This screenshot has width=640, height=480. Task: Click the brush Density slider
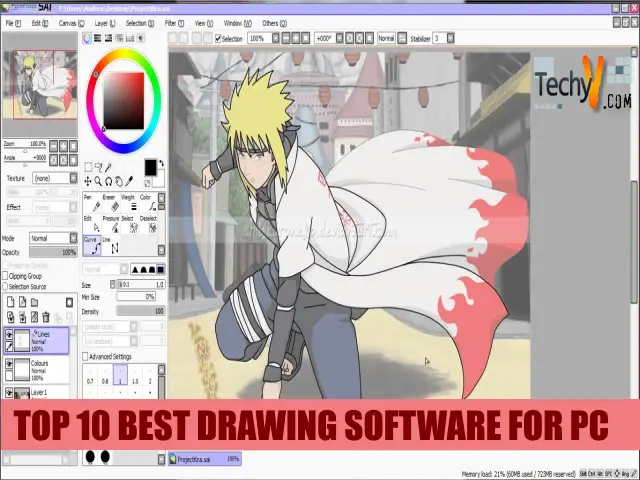[141, 311]
